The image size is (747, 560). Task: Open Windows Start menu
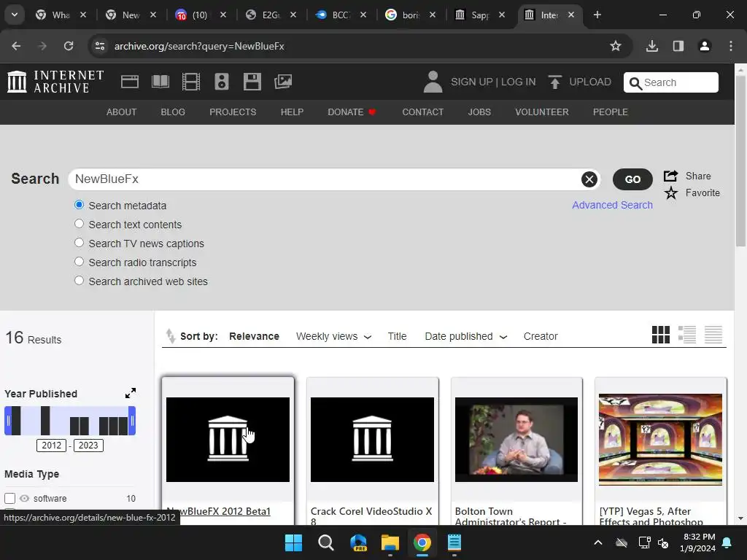(x=293, y=542)
